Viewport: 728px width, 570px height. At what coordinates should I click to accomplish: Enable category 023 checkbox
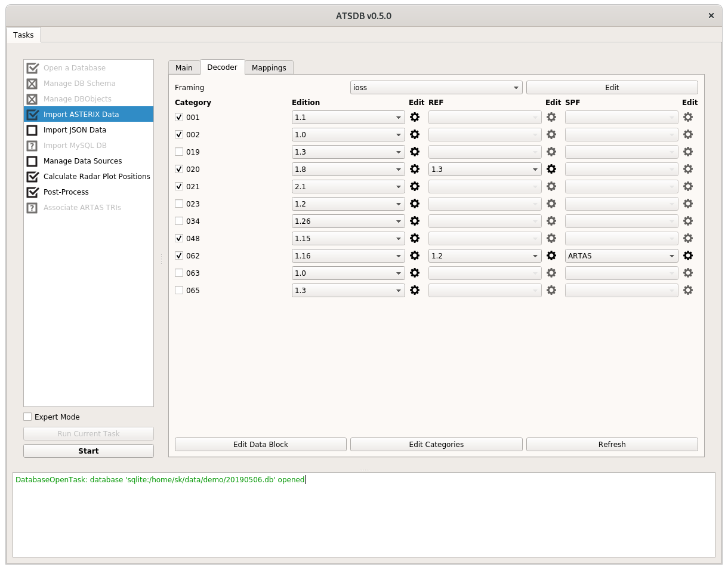point(179,204)
